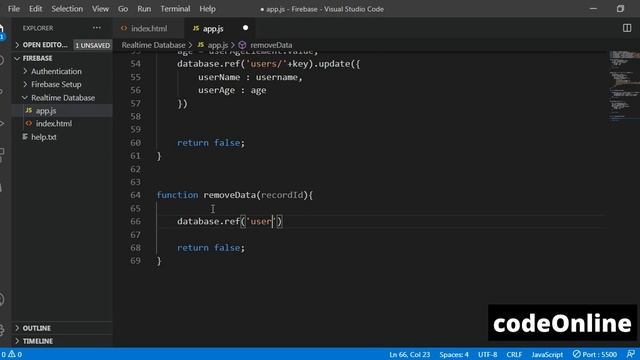
Task: Open Explorer more actions ellipsis
Action: [x=97, y=28]
